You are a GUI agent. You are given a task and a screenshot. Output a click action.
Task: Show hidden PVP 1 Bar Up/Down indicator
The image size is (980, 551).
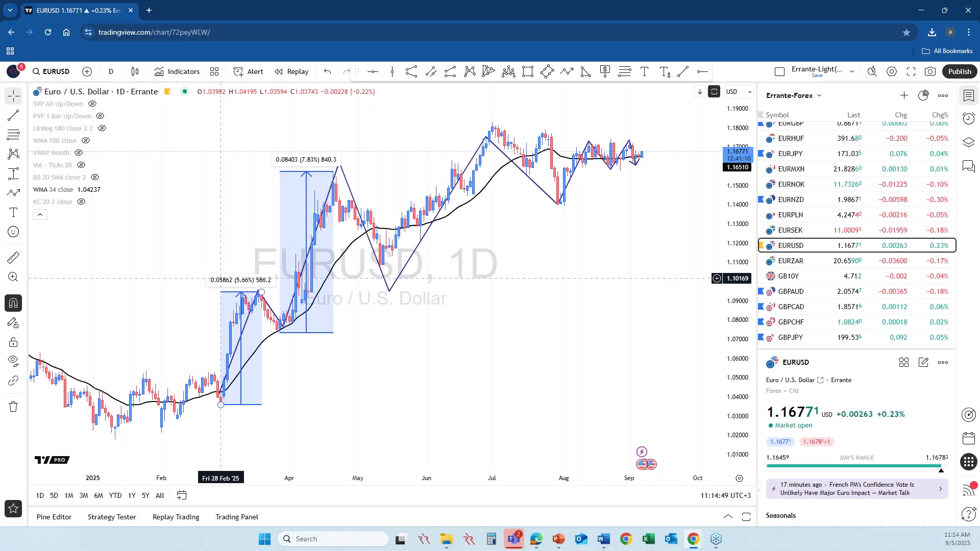[x=100, y=116]
